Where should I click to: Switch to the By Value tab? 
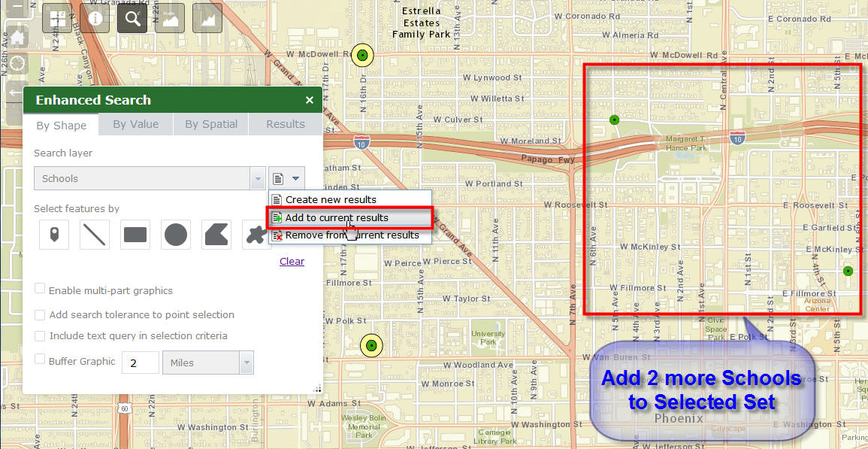pos(135,124)
